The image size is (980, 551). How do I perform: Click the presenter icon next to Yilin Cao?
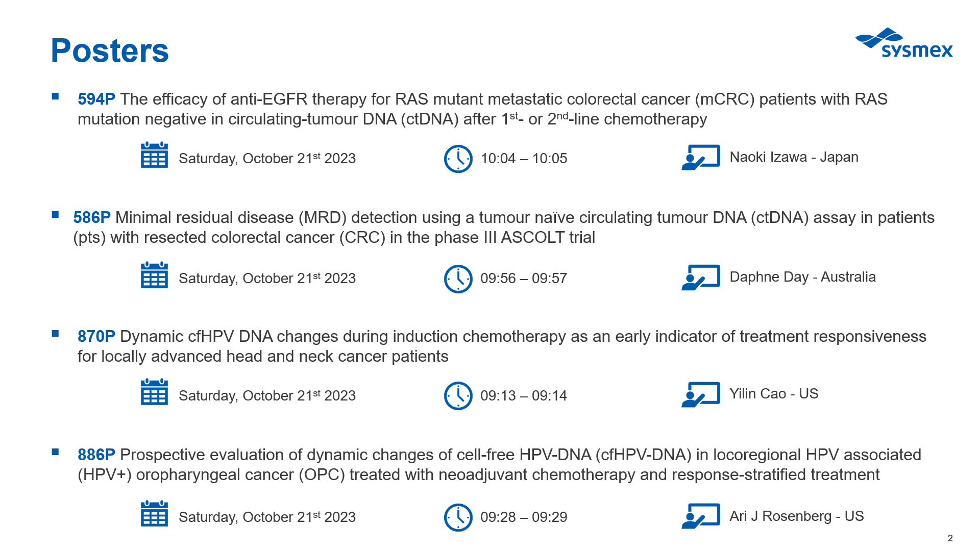701,394
